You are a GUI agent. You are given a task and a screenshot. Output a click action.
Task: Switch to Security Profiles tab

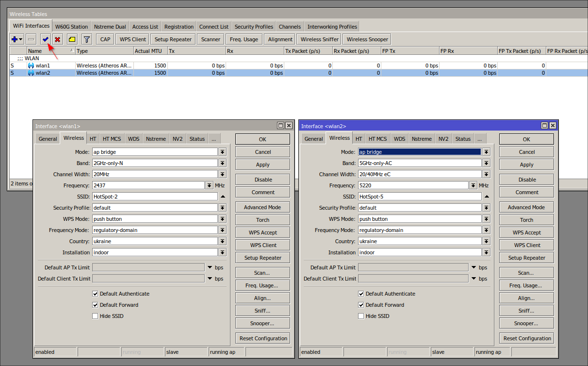tap(253, 27)
